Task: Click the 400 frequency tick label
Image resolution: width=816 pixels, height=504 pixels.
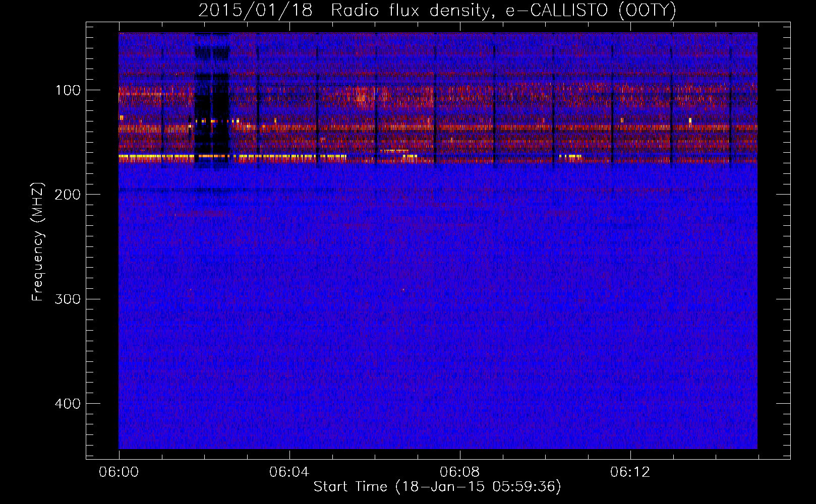Action: [69, 404]
